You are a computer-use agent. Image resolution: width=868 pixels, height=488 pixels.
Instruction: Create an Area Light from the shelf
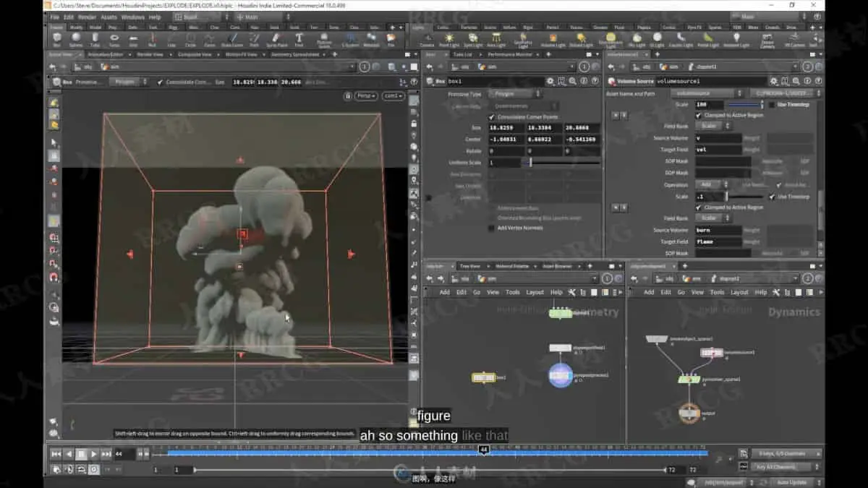[x=496, y=39]
